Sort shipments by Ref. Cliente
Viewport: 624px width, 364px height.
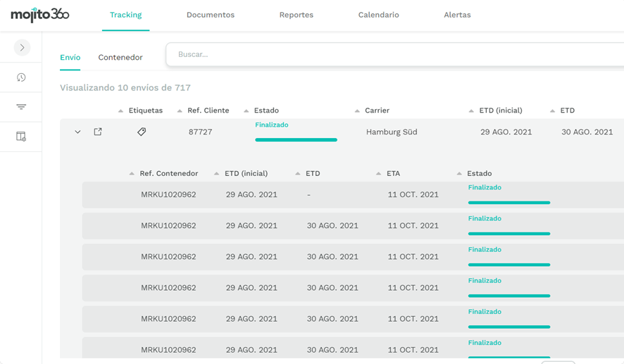point(208,111)
